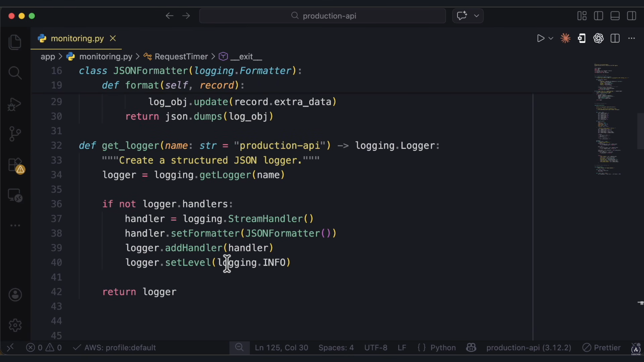Click addHandler on line 39
The height and width of the screenshot is (362, 644).
(x=194, y=248)
